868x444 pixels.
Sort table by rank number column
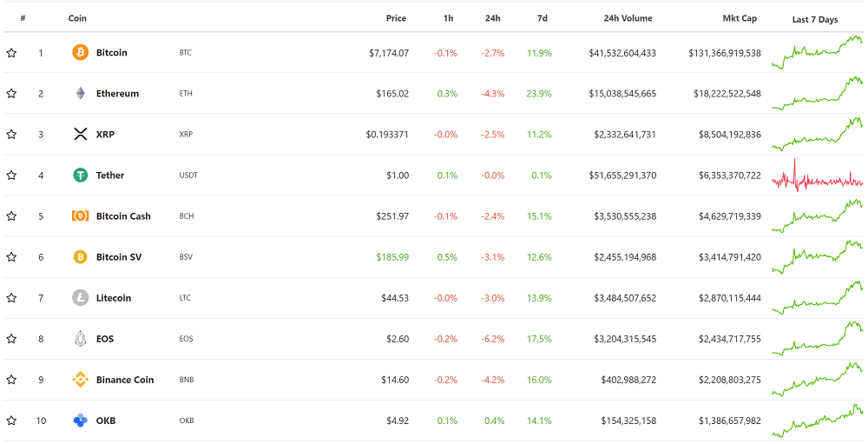coord(23,18)
